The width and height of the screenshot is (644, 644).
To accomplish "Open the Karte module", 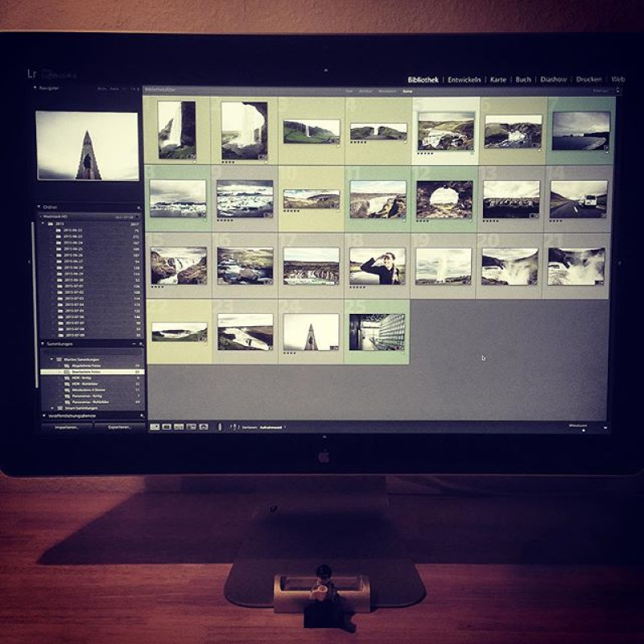I will (x=497, y=80).
